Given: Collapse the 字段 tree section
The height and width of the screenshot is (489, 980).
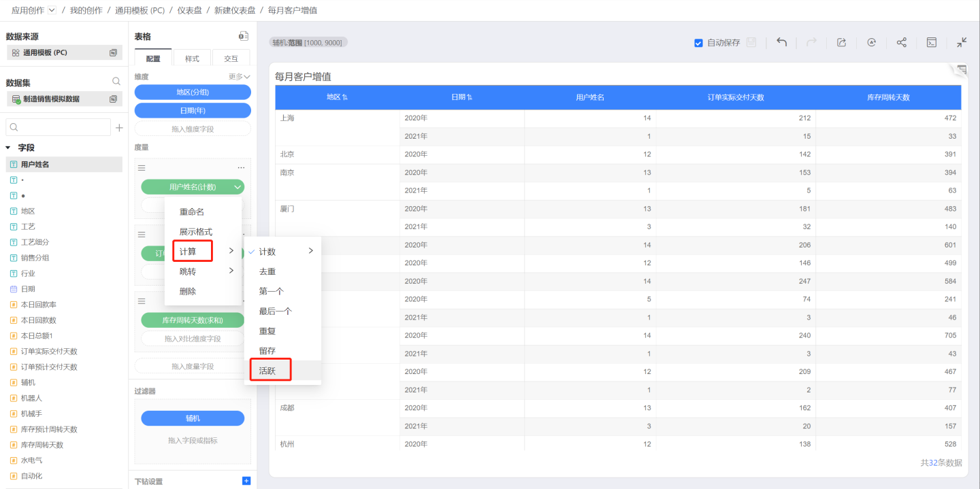Looking at the screenshot, I should click(8, 148).
